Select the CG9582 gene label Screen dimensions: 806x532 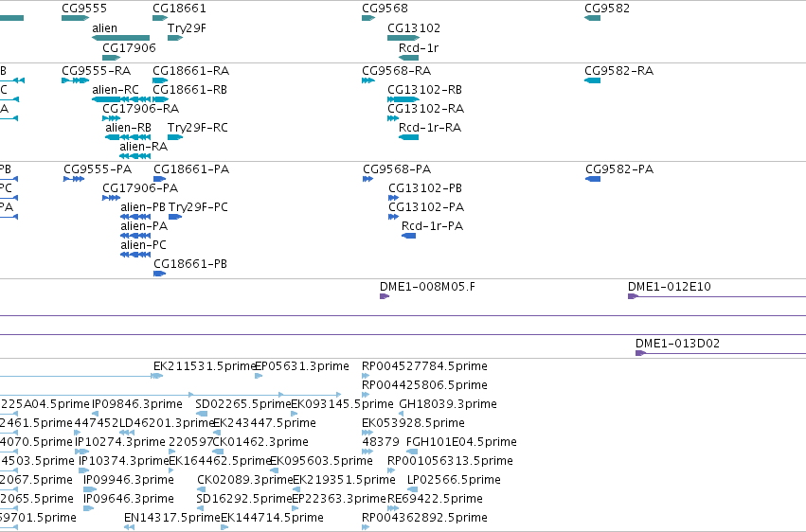click(607, 9)
